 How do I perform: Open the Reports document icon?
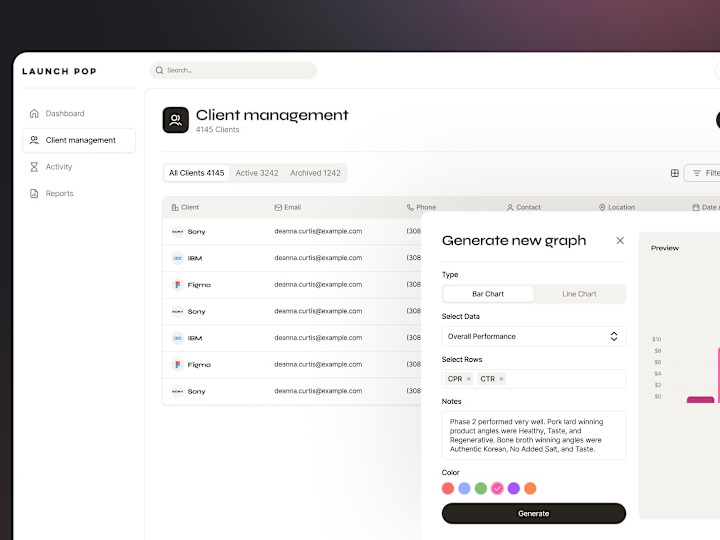click(34, 193)
